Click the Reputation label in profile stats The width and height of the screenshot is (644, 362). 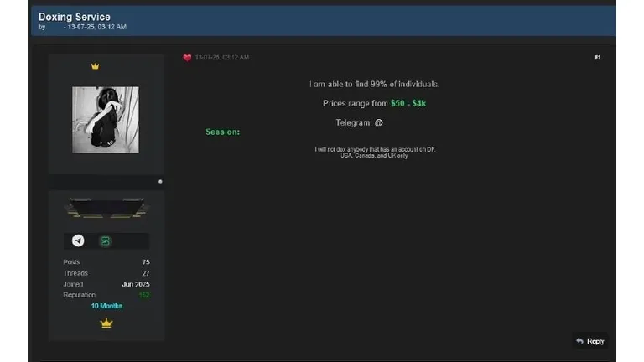click(80, 295)
